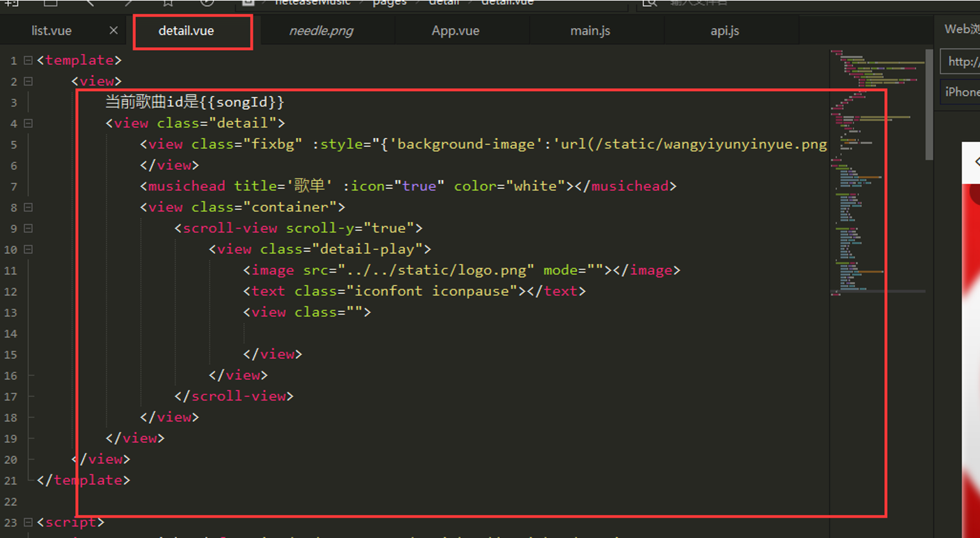Collapse the template block on line 1

[28, 60]
